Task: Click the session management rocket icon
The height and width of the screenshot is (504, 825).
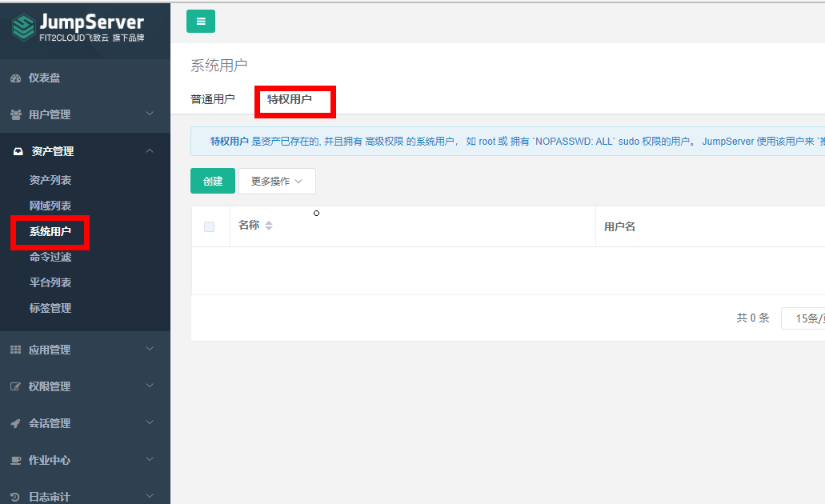Action: (x=16, y=423)
